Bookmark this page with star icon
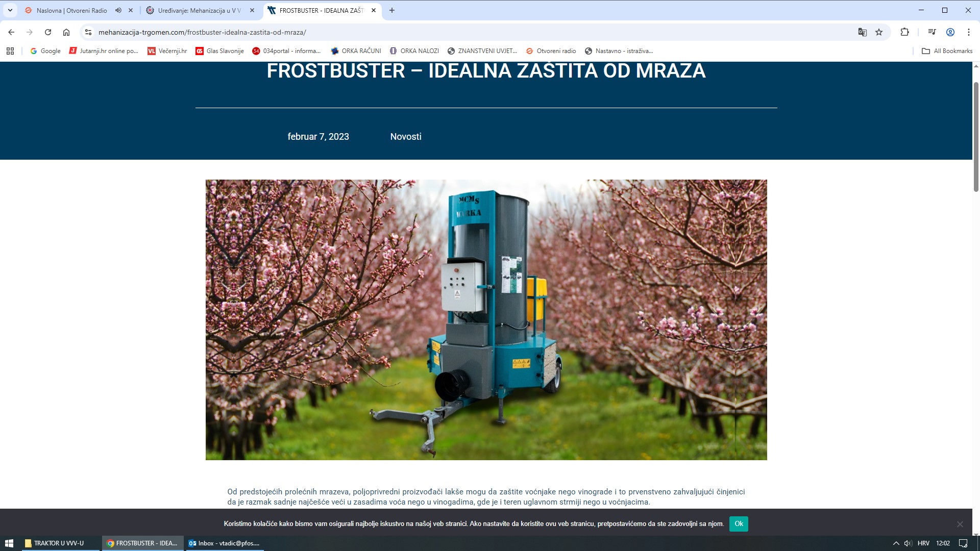980x551 pixels. [x=879, y=32]
